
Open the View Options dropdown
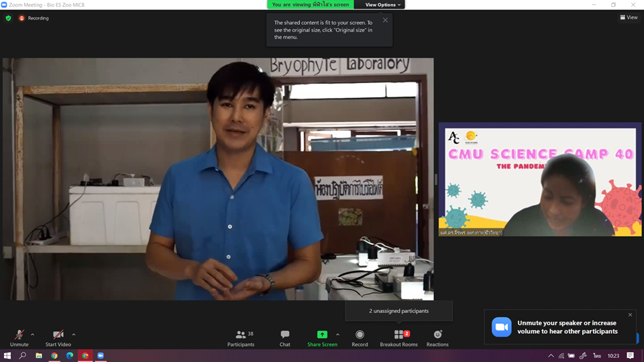(x=382, y=5)
